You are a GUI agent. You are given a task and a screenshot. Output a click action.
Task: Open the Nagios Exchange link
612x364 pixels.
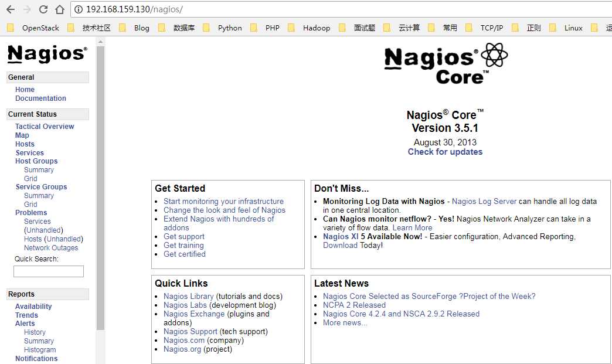pos(194,314)
